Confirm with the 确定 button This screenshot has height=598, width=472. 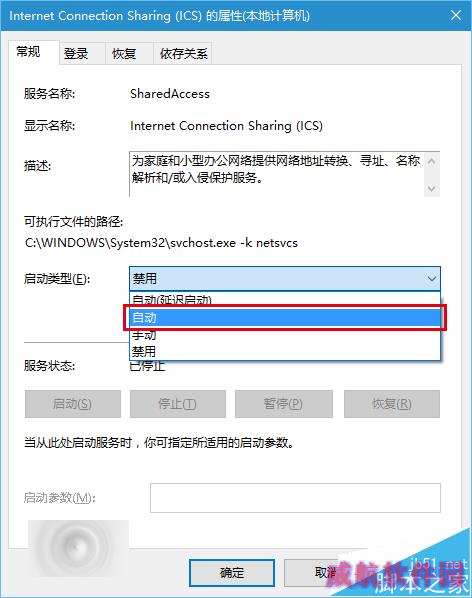232,573
